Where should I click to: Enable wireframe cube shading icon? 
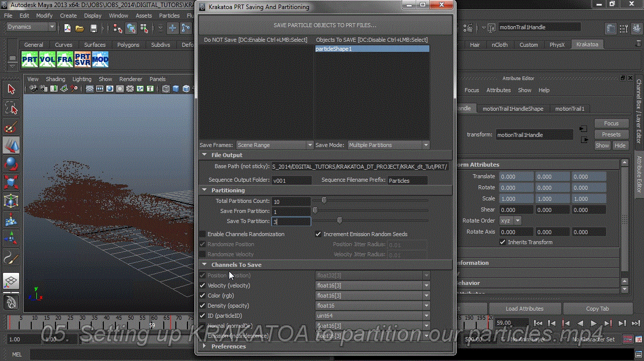click(x=166, y=89)
